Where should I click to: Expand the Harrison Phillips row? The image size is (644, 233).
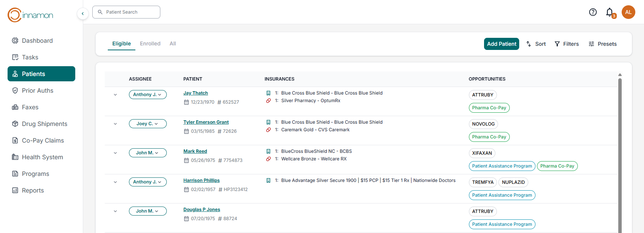115,182
